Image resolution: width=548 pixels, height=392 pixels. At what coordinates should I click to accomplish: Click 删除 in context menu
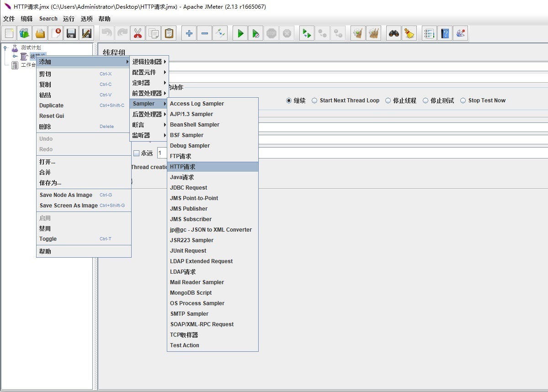coord(84,127)
